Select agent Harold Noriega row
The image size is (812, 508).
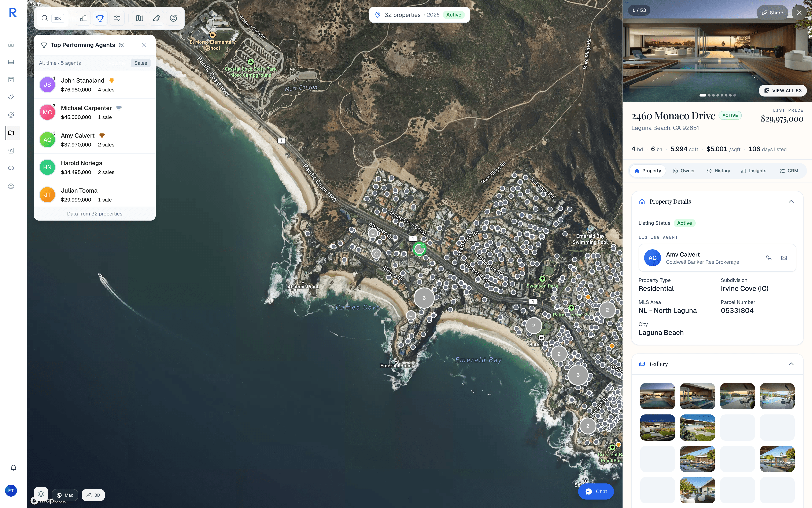95,167
